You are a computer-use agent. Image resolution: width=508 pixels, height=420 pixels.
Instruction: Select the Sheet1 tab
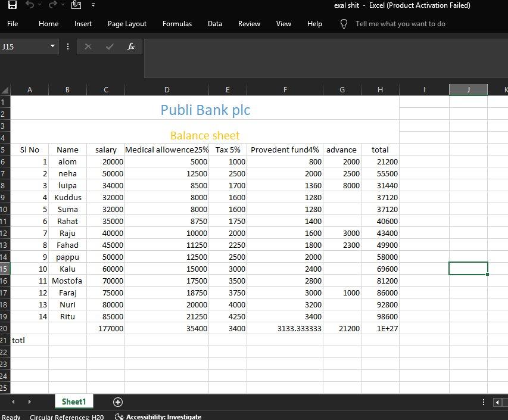(x=74, y=402)
